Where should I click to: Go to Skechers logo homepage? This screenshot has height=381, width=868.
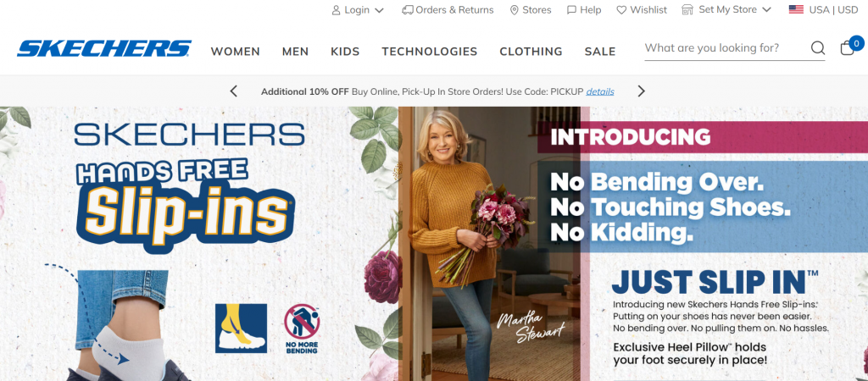coord(104,48)
